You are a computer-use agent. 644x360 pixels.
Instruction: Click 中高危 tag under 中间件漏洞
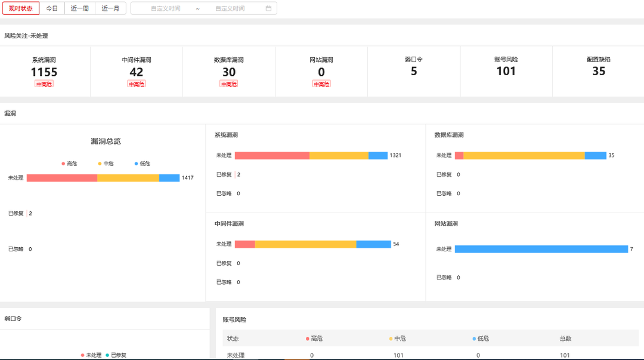pyautogui.click(x=137, y=84)
